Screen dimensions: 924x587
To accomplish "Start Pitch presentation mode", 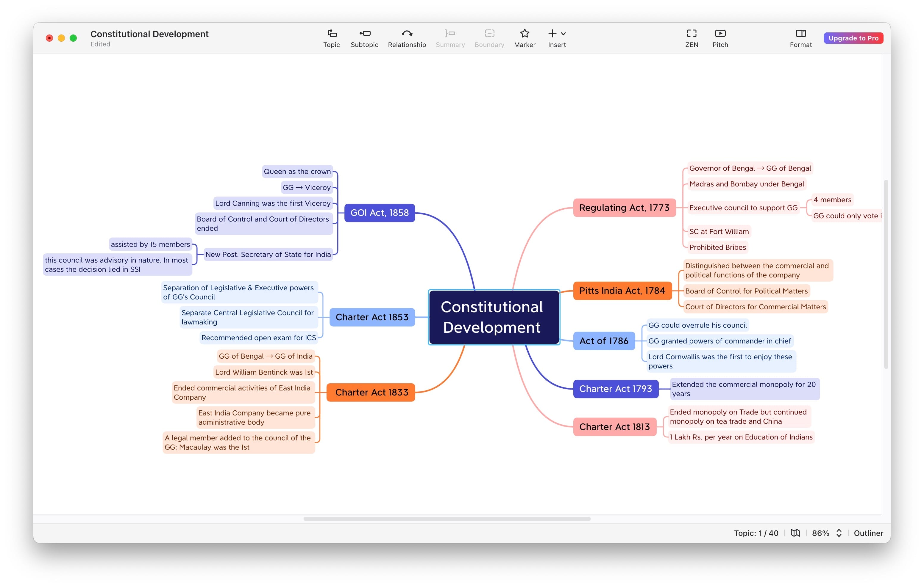I will [x=720, y=37].
